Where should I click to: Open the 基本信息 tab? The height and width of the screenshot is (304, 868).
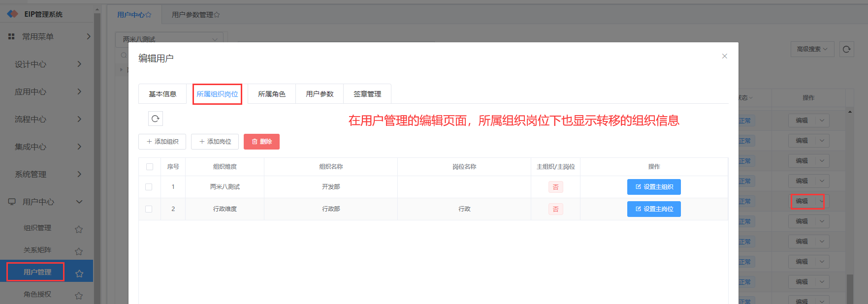tap(162, 94)
